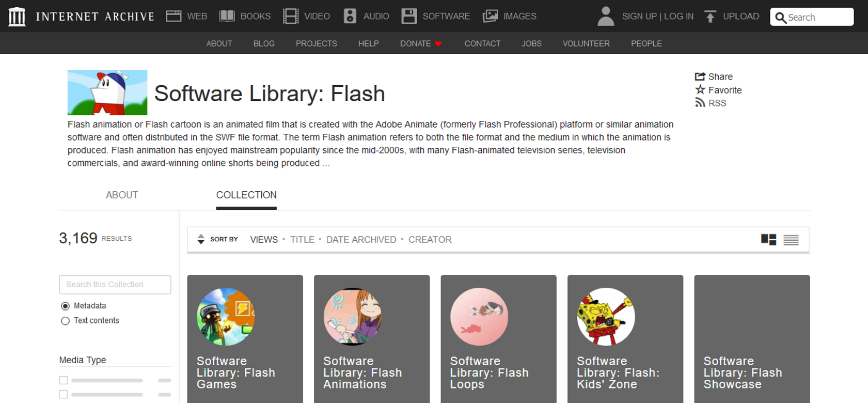
Task: Toggle sort order arrows icon
Action: pyautogui.click(x=201, y=239)
